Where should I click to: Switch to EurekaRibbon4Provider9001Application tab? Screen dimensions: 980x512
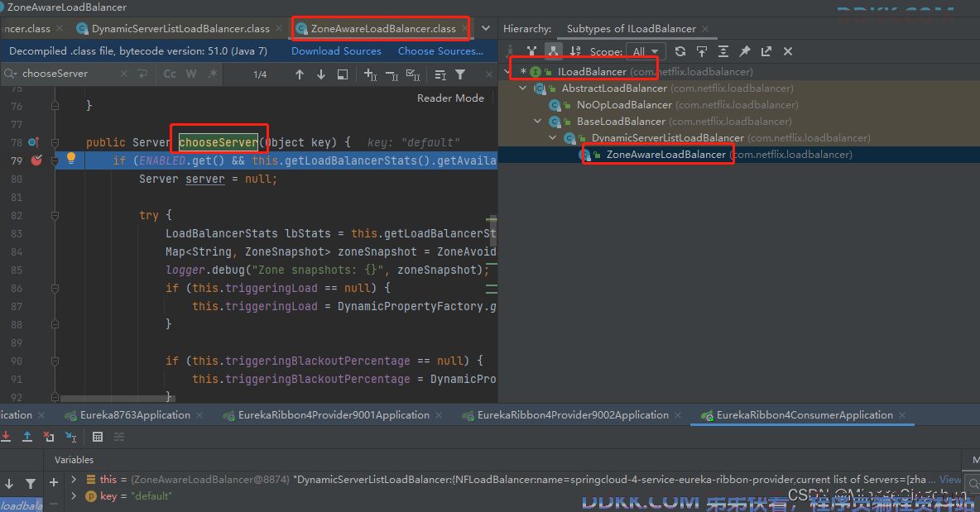334,415
